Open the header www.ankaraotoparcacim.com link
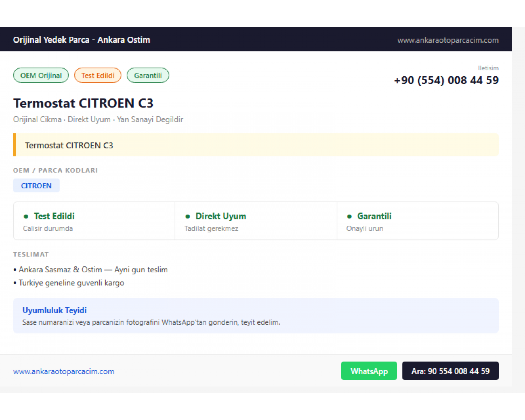525x420 pixels. tap(448, 40)
